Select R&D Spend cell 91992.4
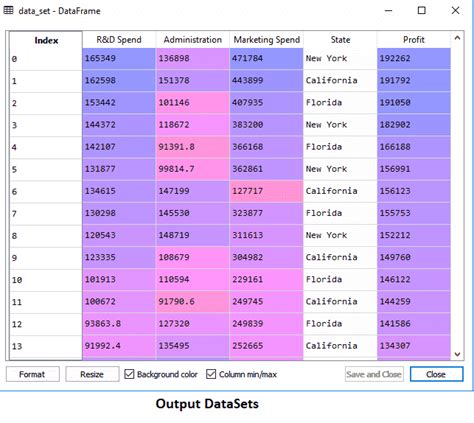The image size is (474, 423). [119, 346]
